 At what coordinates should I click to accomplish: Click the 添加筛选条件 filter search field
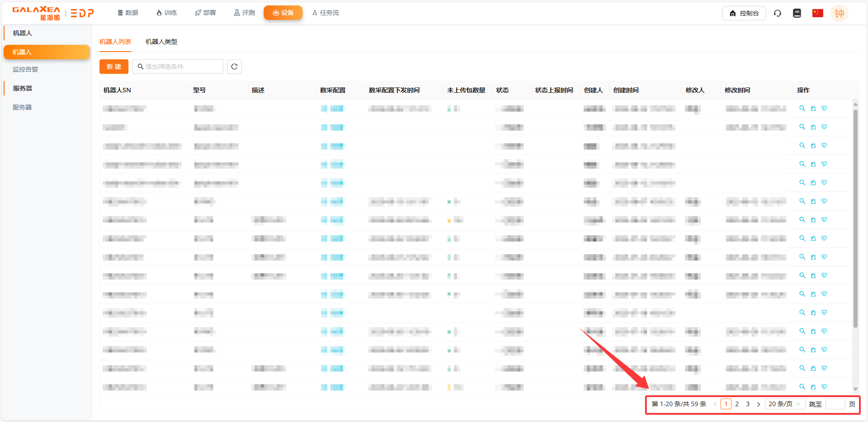coord(179,67)
